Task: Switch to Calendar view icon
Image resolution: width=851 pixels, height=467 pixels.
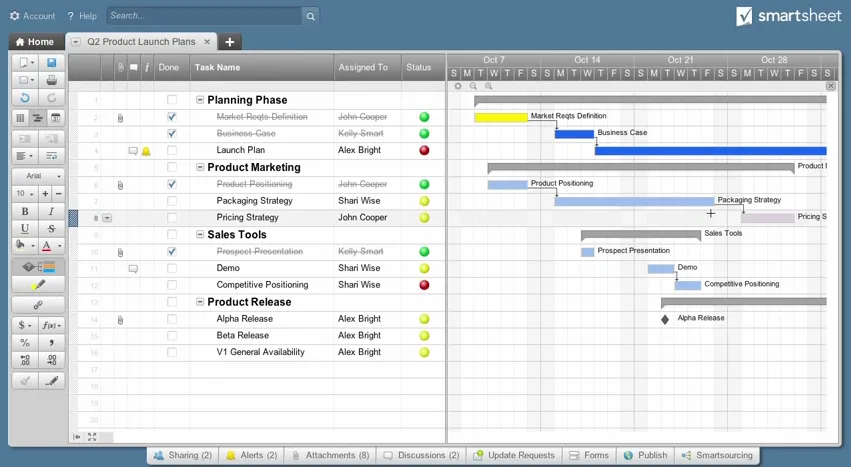Action: [55, 118]
